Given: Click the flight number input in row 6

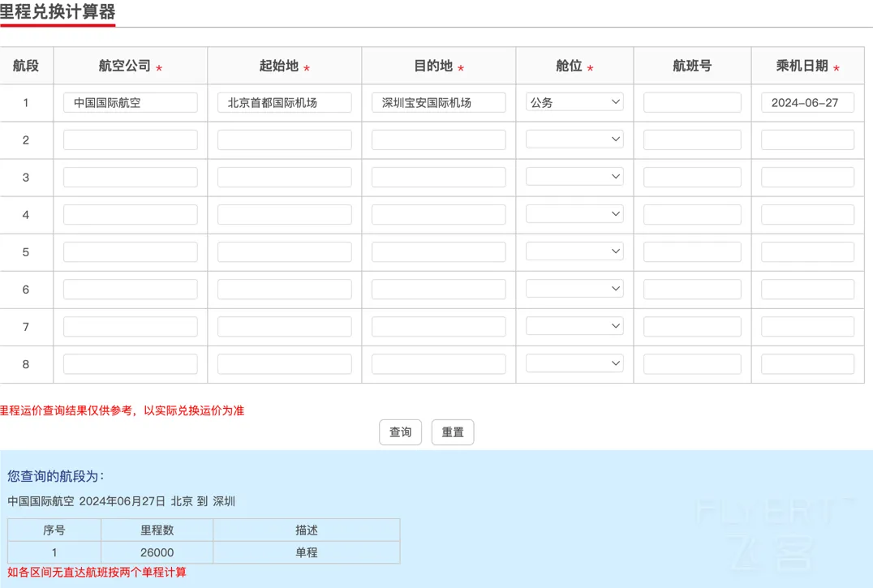Looking at the screenshot, I should (x=692, y=289).
